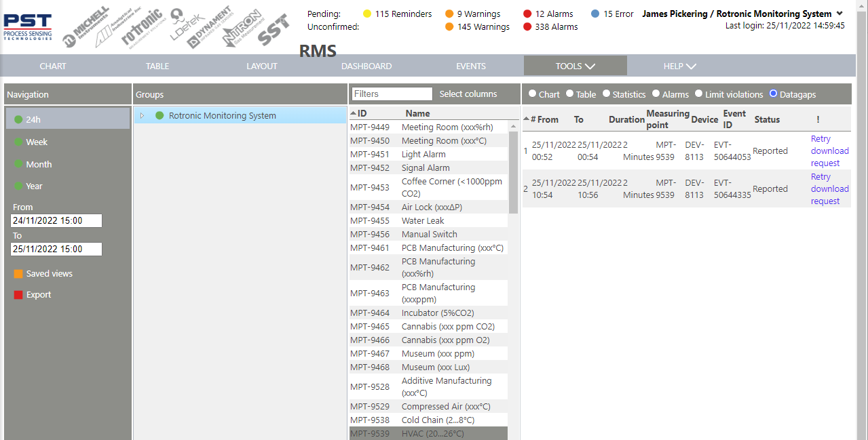Click the Filters input field

[392, 94]
